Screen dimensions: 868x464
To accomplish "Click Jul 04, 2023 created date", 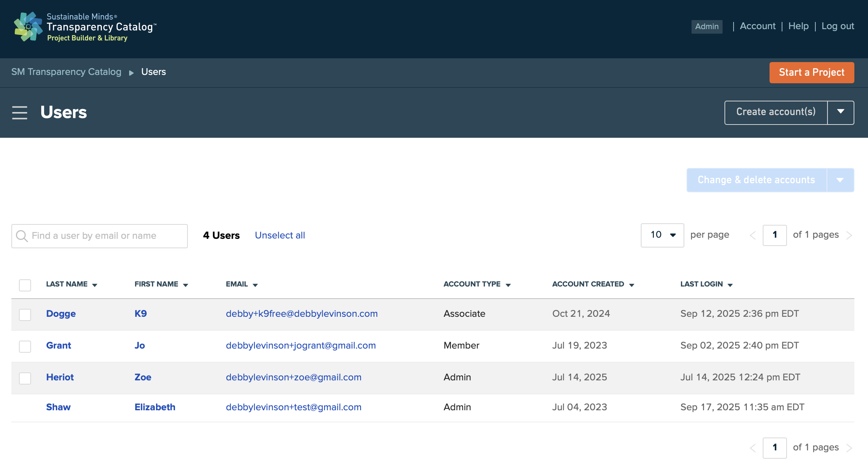I will tap(579, 407).
